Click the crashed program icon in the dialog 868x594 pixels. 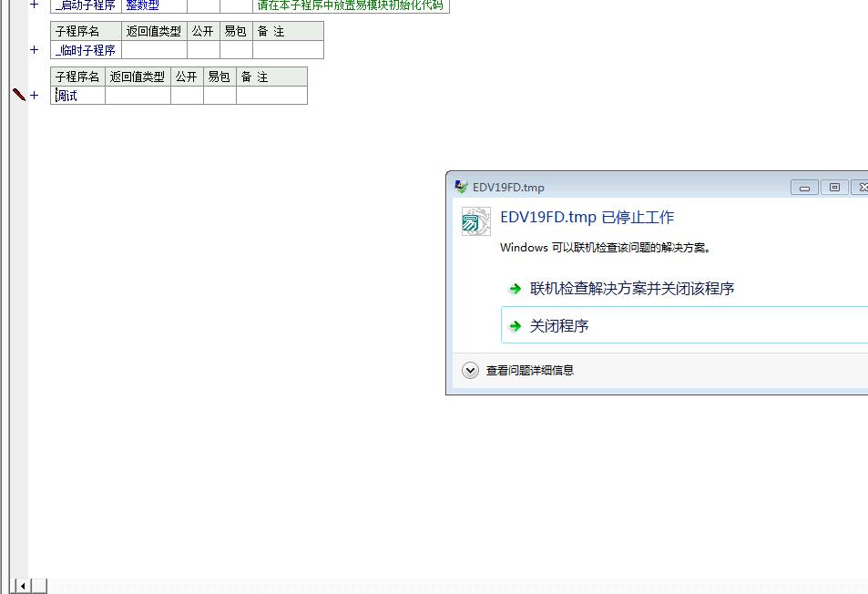pos(476,221)
